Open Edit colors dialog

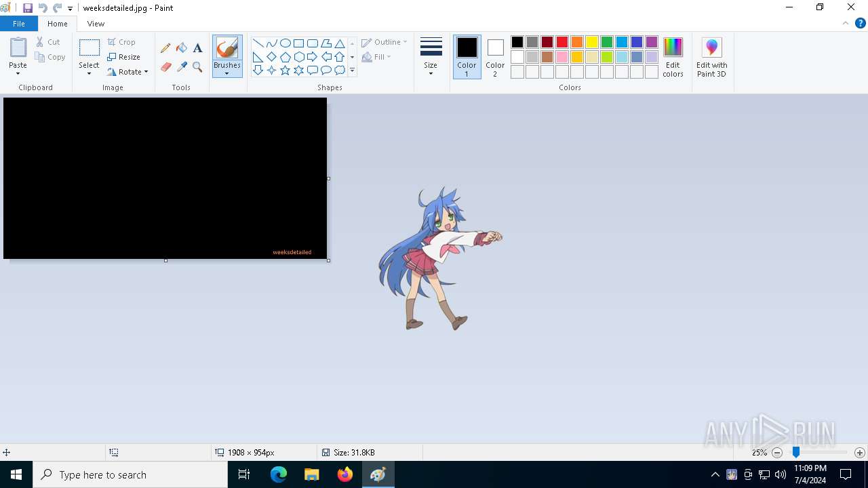click(x=673, y=58)
